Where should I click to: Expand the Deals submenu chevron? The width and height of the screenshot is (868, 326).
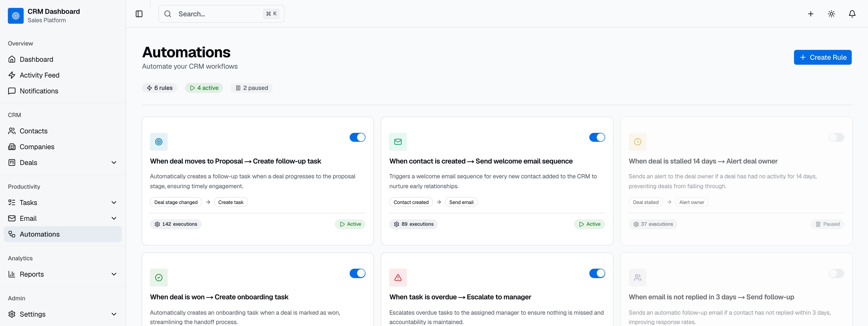114,163
